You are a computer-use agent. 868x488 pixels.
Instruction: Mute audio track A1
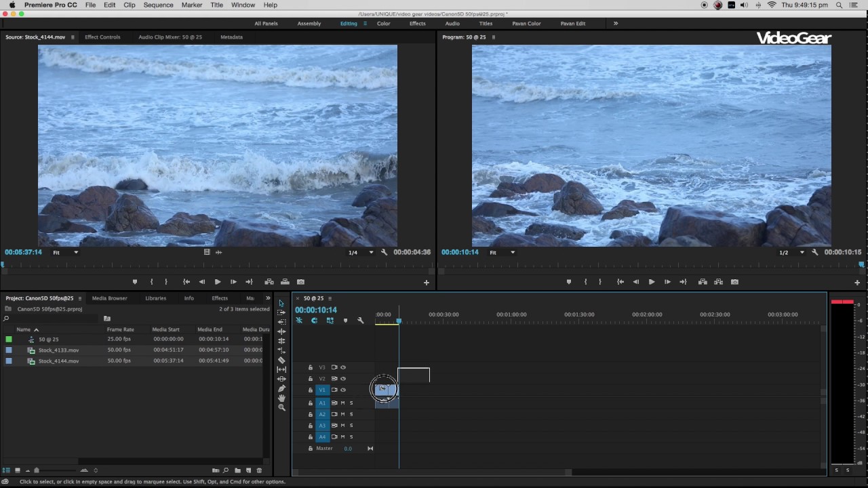coord(342,403)
